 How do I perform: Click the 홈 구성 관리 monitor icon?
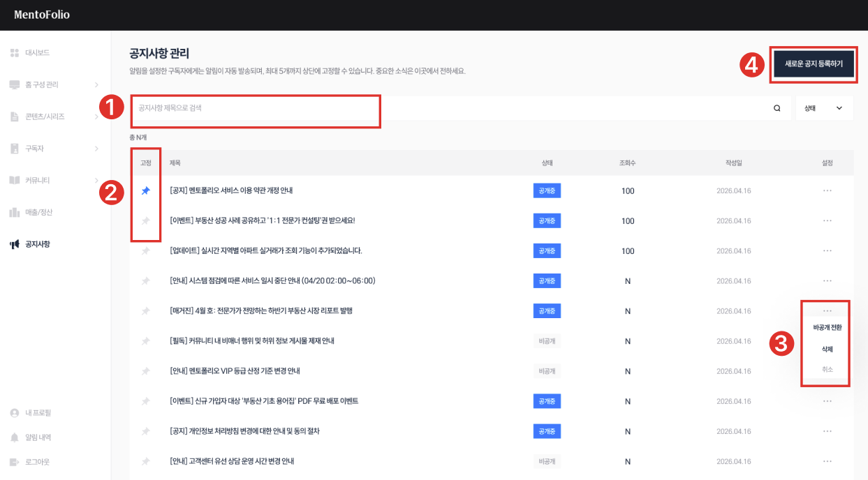(x=14, y=84)
